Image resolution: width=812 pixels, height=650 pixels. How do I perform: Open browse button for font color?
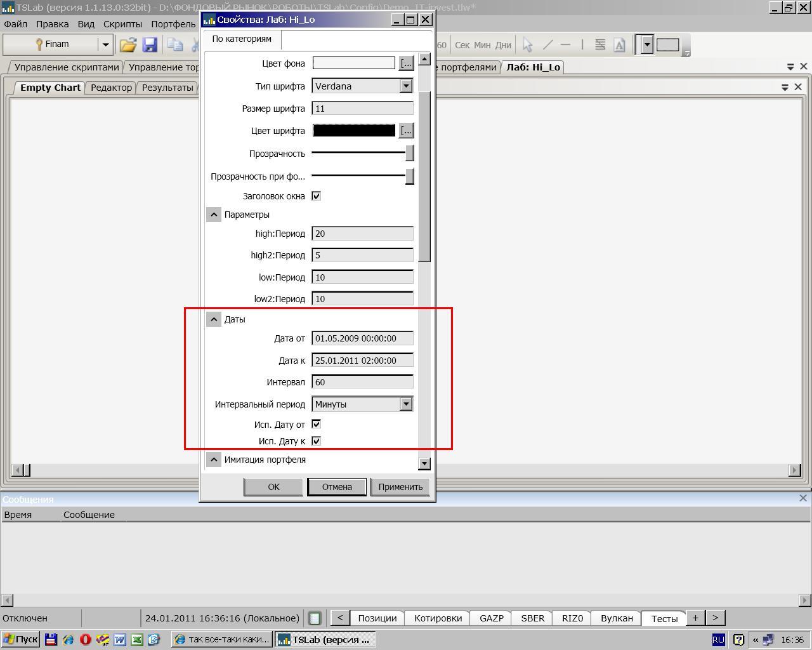click(406, 130)
